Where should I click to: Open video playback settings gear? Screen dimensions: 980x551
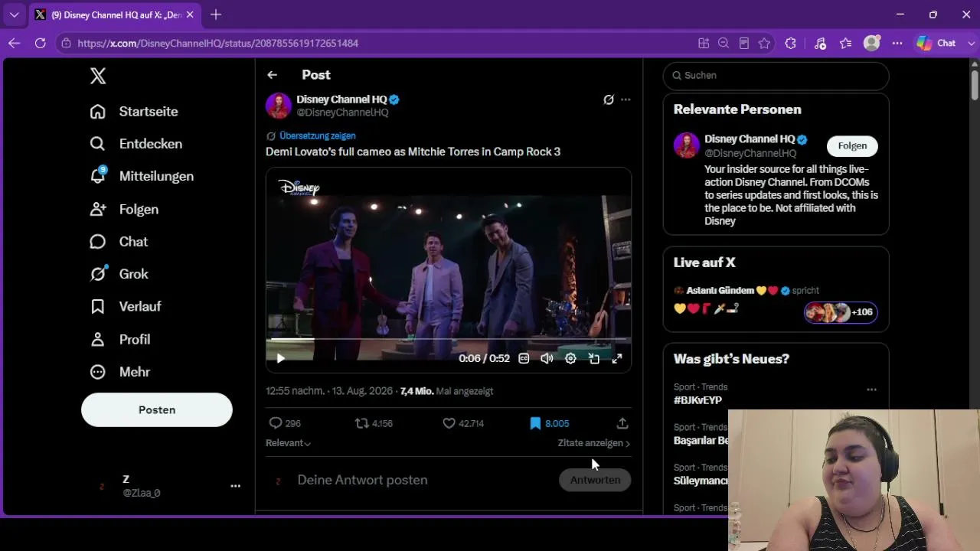click(x=570, y=358)
